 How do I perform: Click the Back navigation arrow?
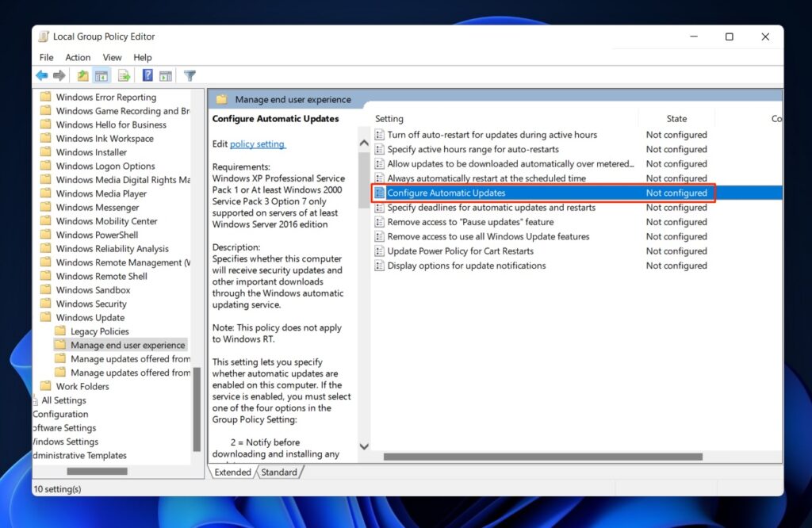pyautogui.click(x=40, y=75)
